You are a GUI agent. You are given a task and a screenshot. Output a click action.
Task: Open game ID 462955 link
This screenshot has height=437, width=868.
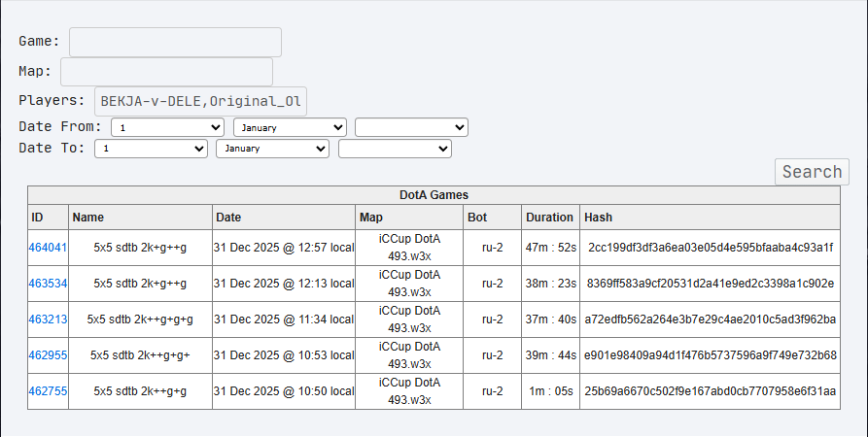pyautogui.click(x=48, y=355)
